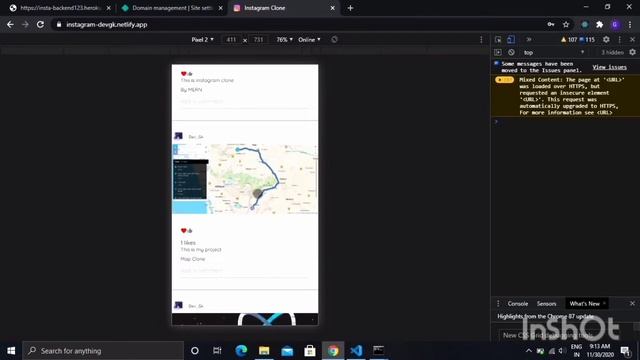The height and width of the screenshot is (360, 640).
Task: Go back to the previous page
Action: tap(10, 24)
